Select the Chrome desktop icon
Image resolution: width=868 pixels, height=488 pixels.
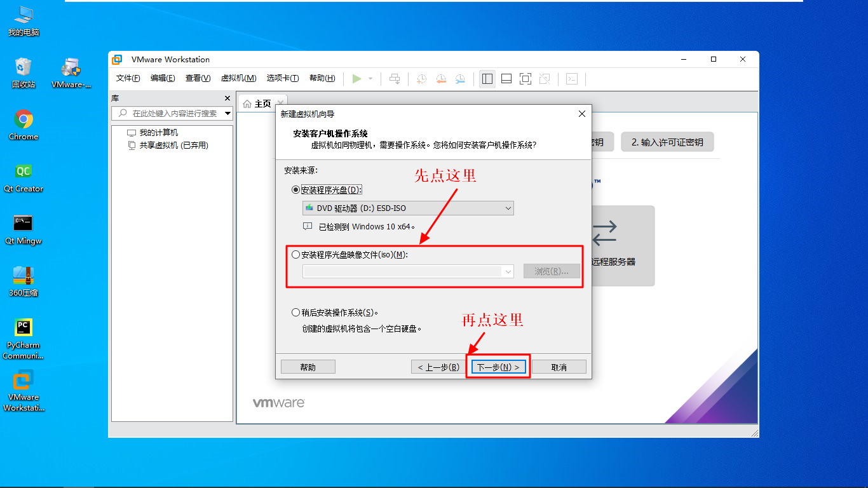pyautogui.click(x=24, y=125)
